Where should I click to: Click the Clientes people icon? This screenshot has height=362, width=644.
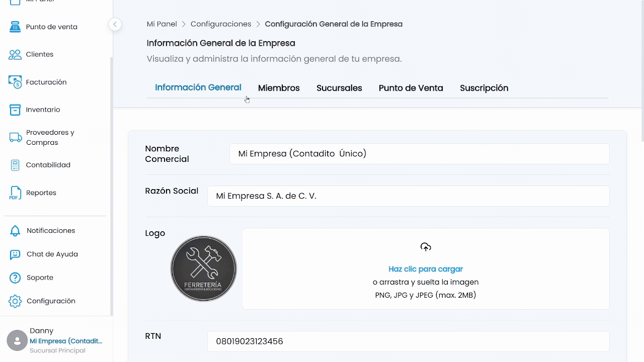(15, 54)
